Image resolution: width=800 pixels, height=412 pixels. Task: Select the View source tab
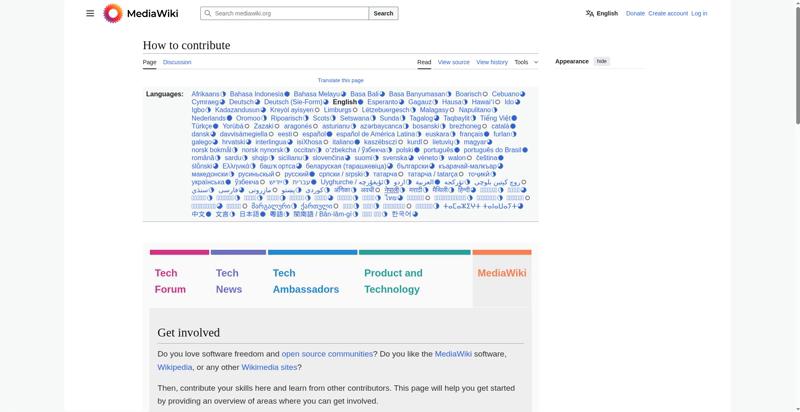coord(453,62)
